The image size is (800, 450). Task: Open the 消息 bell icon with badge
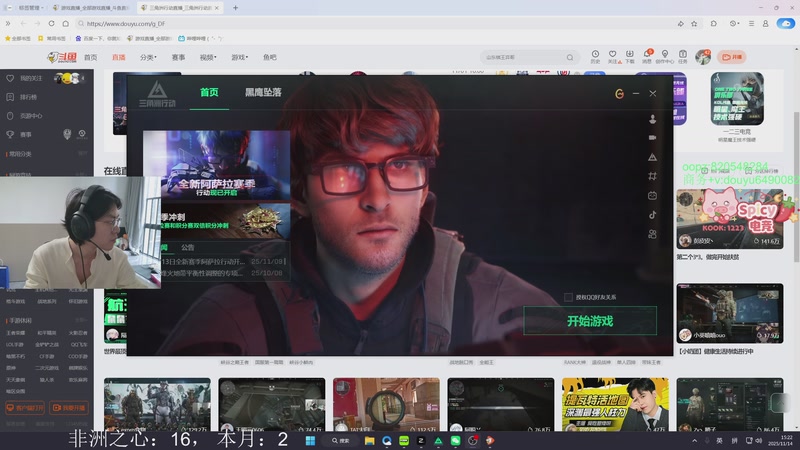point(647,57)
